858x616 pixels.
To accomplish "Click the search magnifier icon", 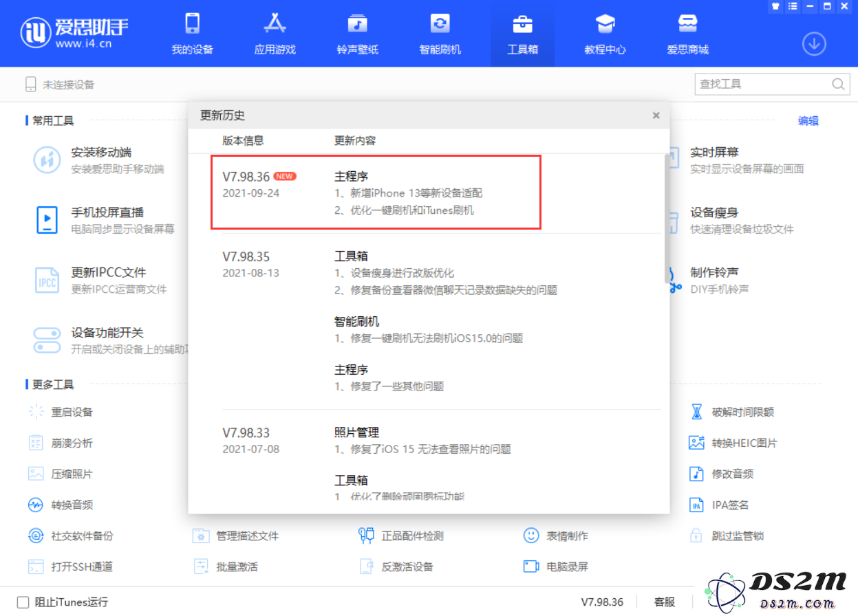I will coord(838,84).
